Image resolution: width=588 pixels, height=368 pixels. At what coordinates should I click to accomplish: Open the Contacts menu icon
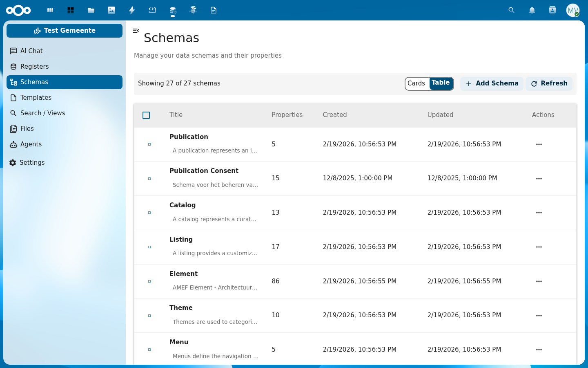(x=552, y=10)
